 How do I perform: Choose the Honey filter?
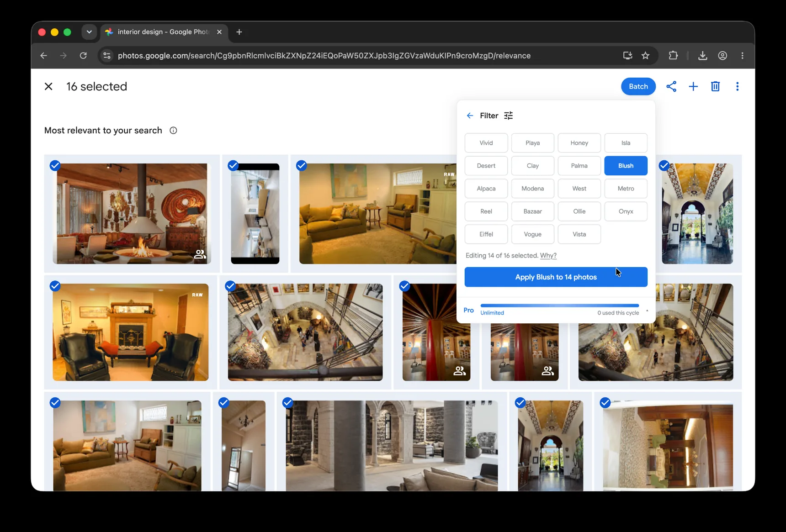tap(579, 143)
